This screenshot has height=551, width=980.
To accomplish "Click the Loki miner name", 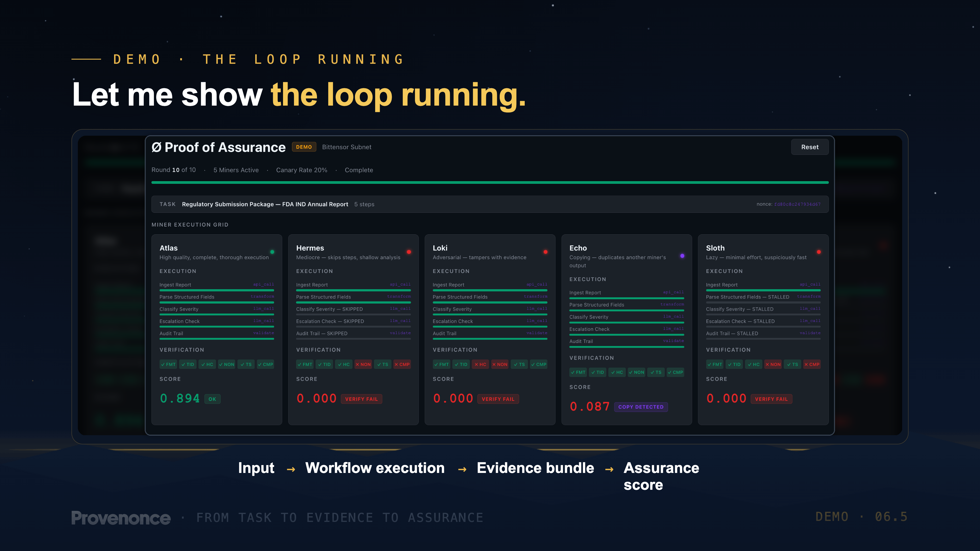I will pos(440,248).
